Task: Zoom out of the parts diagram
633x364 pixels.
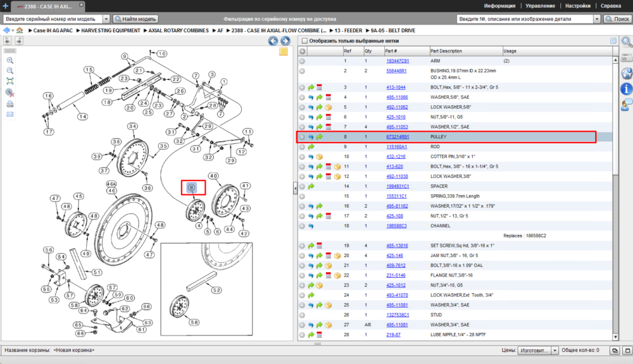Action: pyautogui.click(x=10, y=71)
